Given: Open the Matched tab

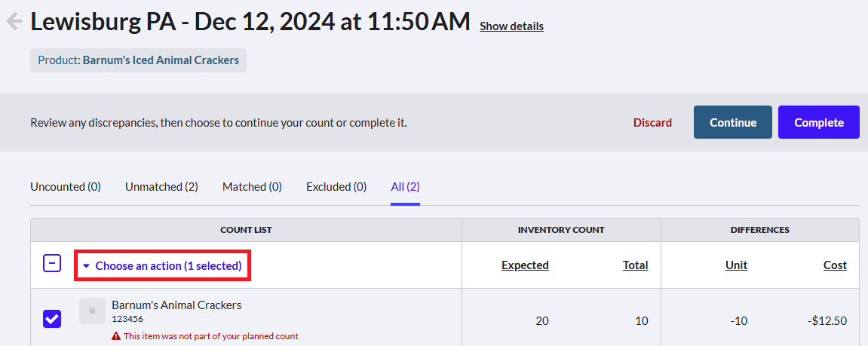Looking at the screenshot, I should (x=252, y=187).
